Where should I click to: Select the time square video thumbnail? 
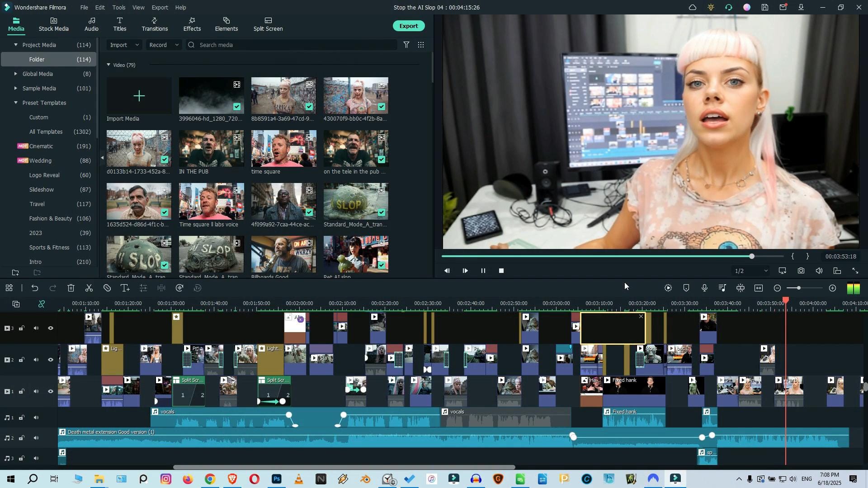283,149
